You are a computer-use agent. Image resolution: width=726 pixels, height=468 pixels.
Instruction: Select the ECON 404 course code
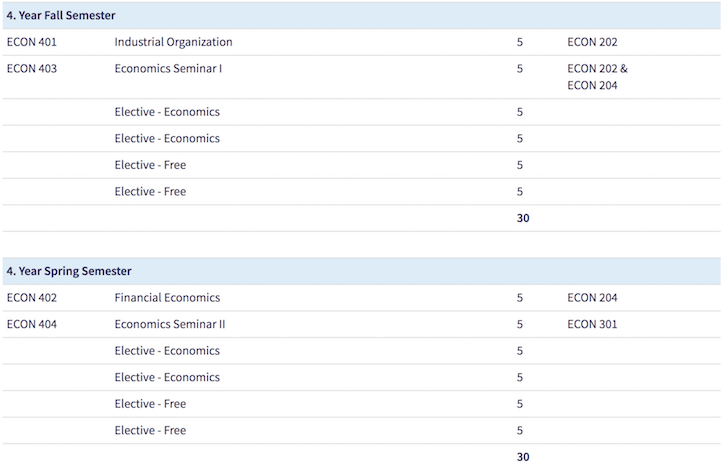point(32,324)
